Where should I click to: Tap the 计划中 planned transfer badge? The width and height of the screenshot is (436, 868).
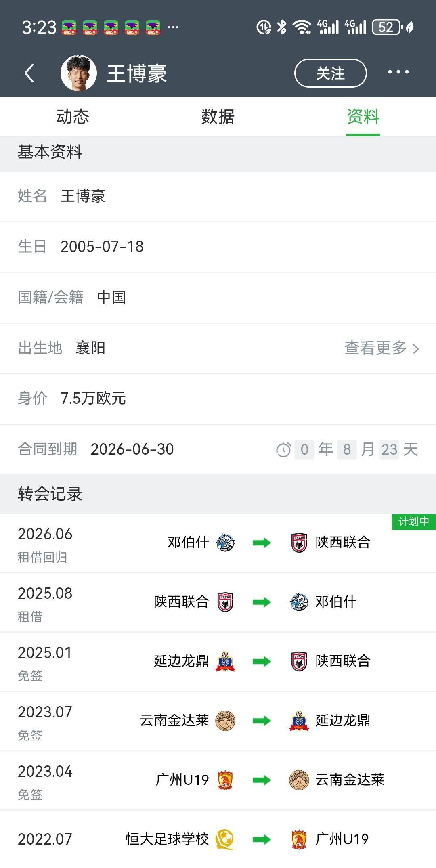(413, 522)
